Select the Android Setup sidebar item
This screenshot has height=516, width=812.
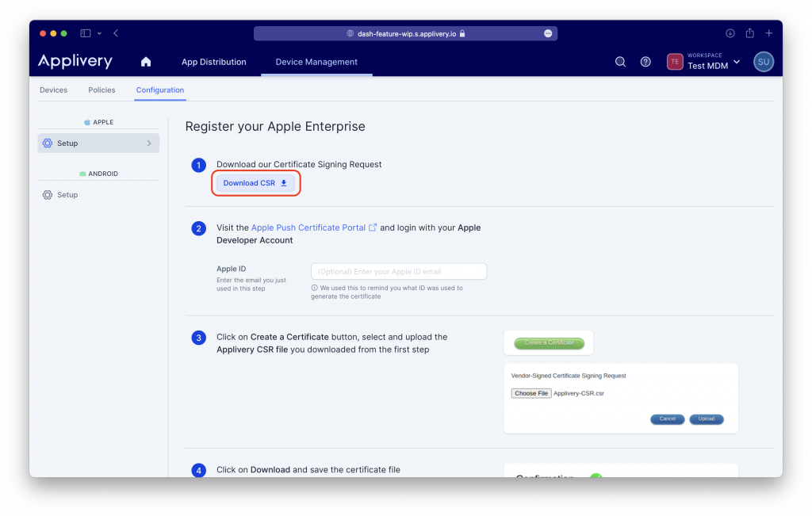98,195
